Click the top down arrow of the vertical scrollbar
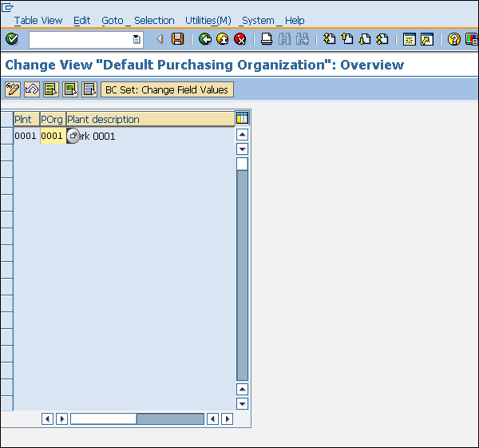Viewport: 479px width, 448px height. click(242, 149)
